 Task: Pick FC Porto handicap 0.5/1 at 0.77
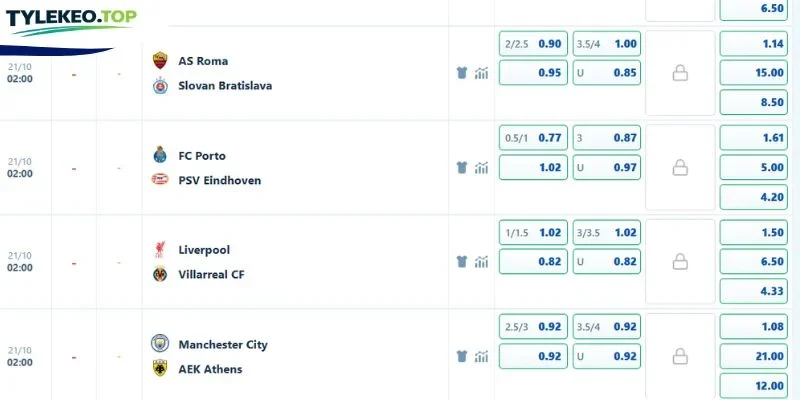pos(533,138)
